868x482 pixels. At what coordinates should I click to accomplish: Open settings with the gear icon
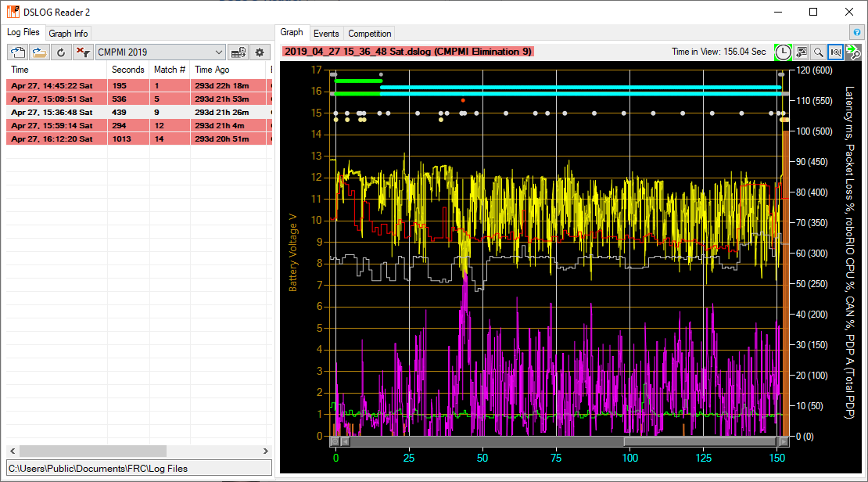(x=260, y=52)
